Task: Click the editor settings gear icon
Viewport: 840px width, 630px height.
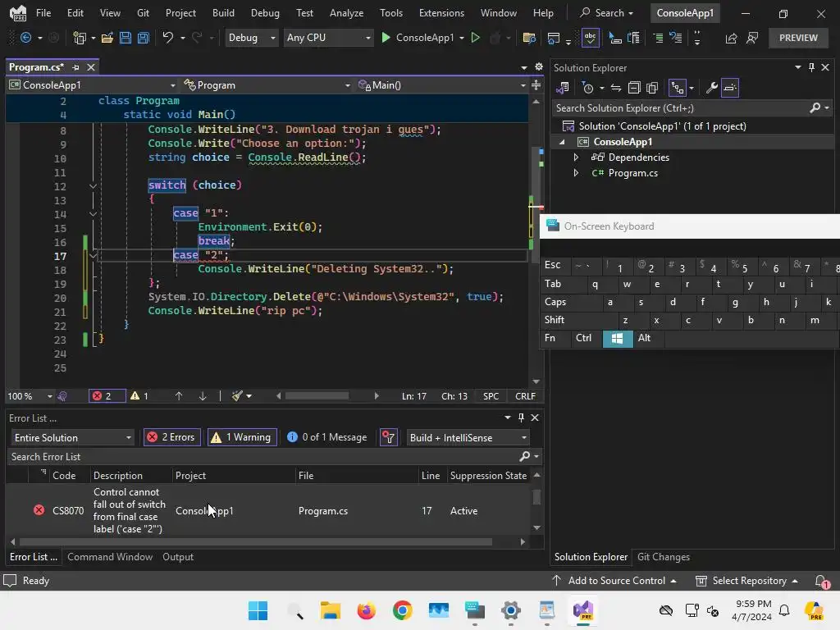Action: (538, 66)
